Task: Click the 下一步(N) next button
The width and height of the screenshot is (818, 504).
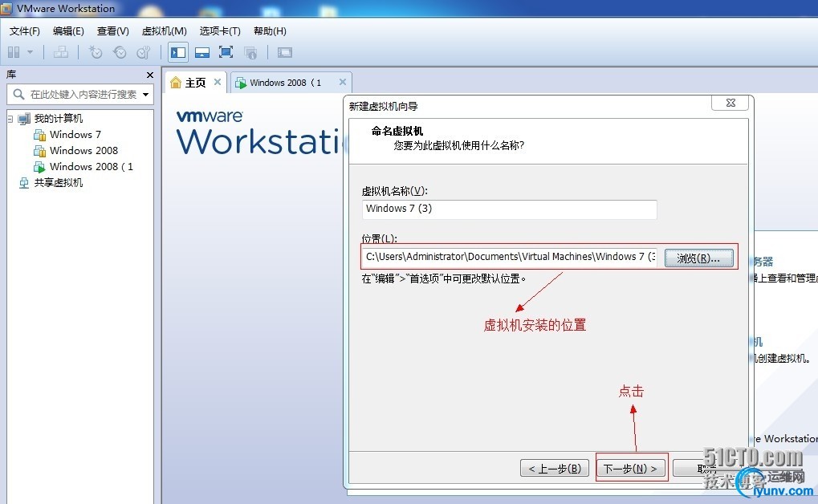Action: [x=632, y=469]
